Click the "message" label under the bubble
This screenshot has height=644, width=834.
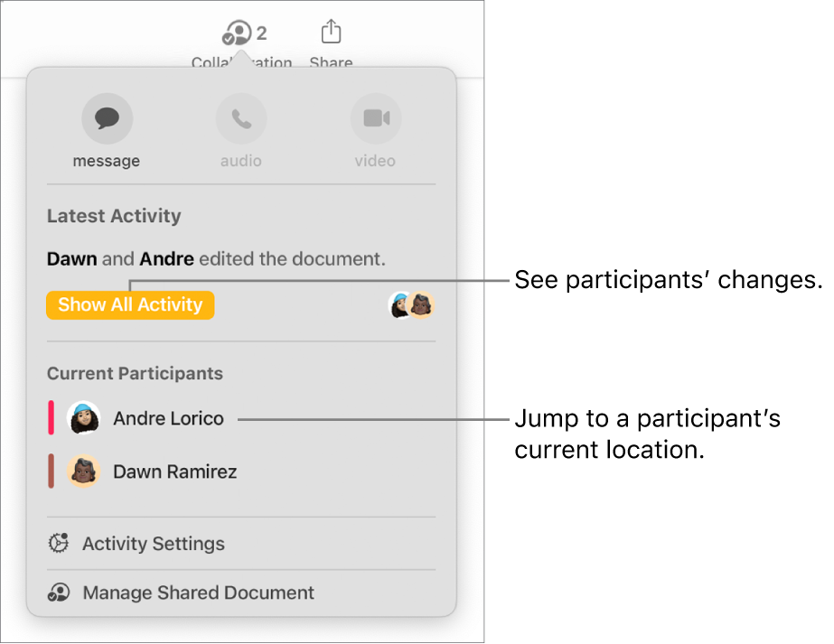point(107,161)
